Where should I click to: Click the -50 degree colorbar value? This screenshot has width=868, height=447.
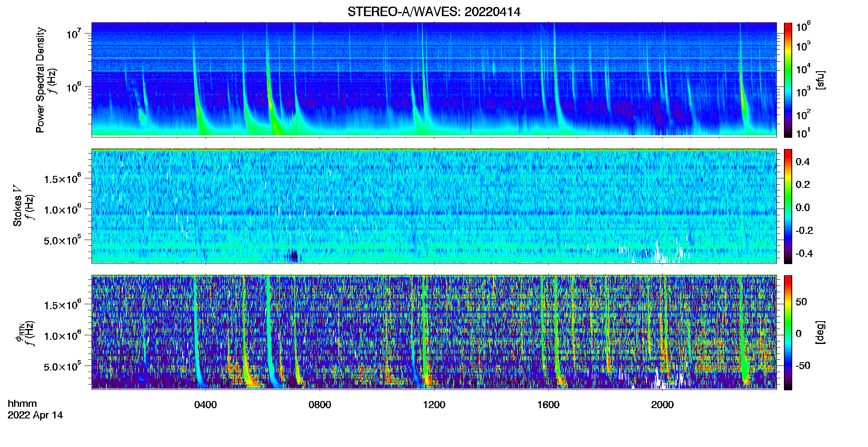[803, 365]
